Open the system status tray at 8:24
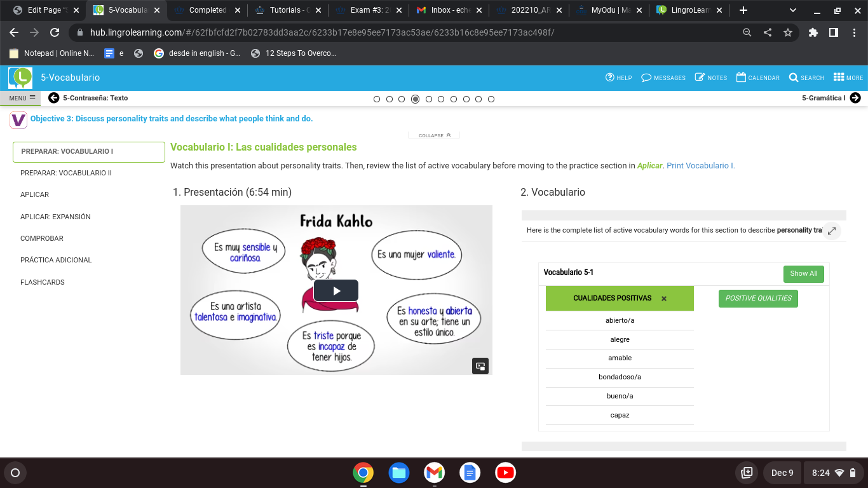 tap(834, 473)
